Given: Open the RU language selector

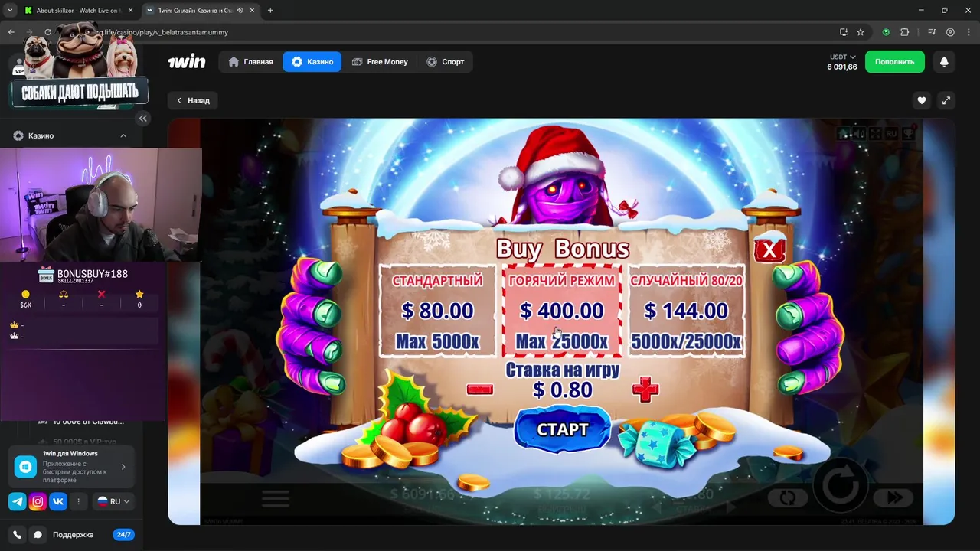Looking at the screenshot, I should tap(114, 501).
